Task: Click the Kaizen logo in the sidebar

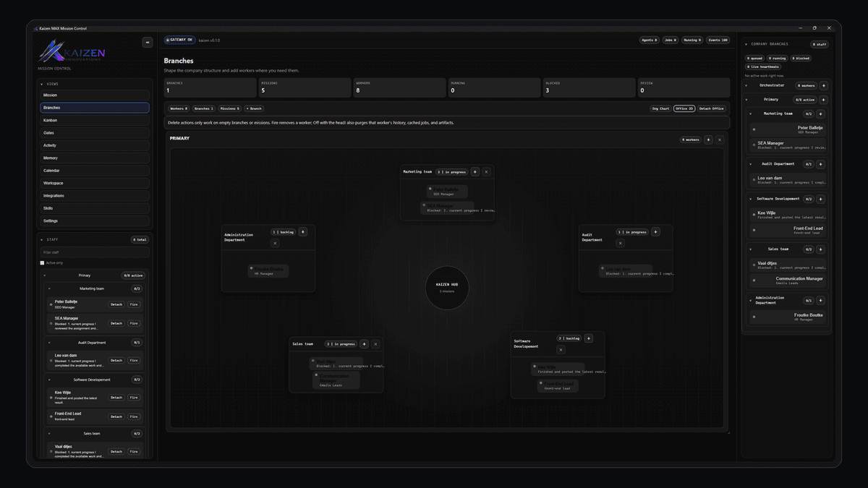Action: pos(72,53)
